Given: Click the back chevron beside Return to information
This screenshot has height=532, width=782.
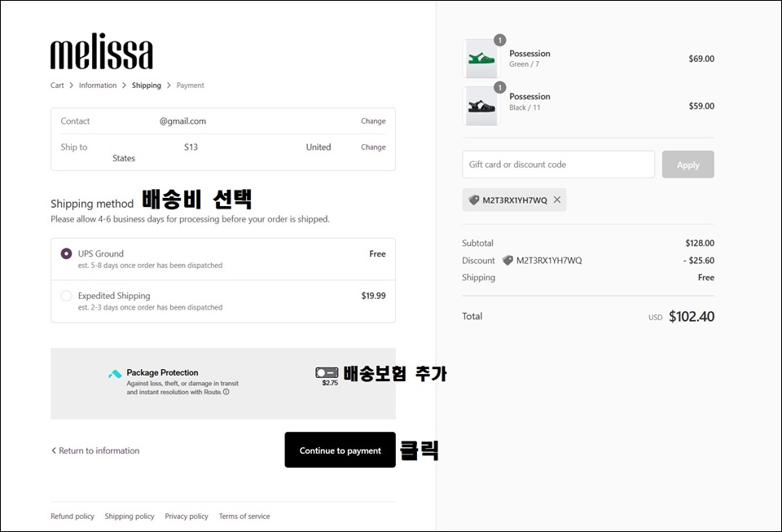Looking at the screenshot, I should (54, 451).
